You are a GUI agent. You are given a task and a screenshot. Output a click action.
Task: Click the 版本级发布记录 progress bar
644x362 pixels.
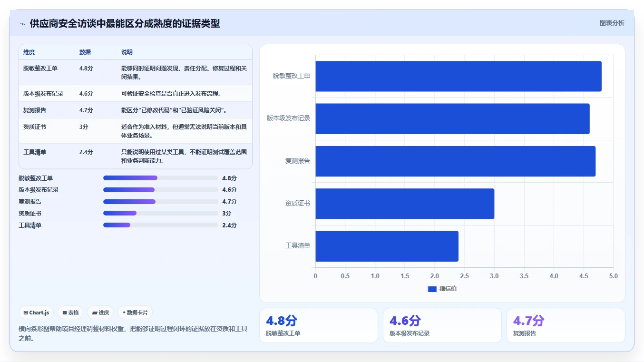tap(161, 190)
